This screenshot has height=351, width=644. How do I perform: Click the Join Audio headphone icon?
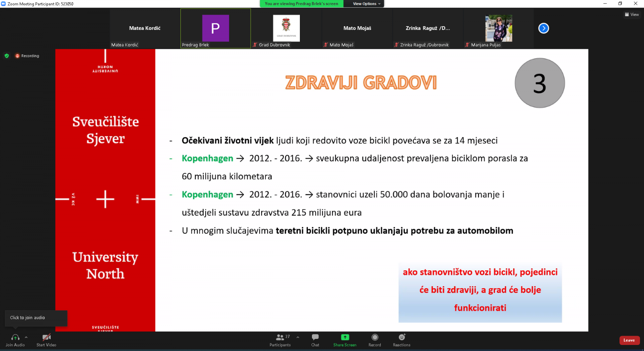(x=15, y=337)
